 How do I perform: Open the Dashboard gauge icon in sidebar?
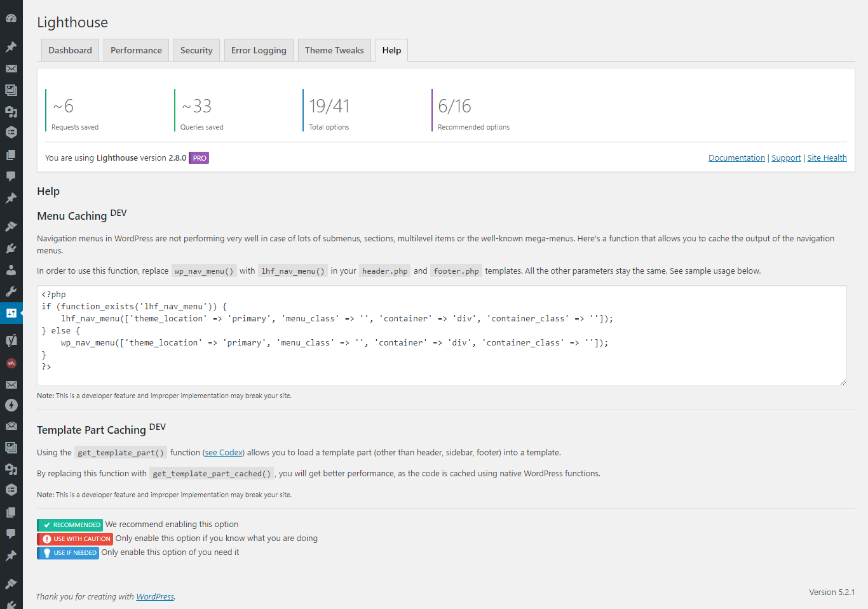(x=11, y=18)
